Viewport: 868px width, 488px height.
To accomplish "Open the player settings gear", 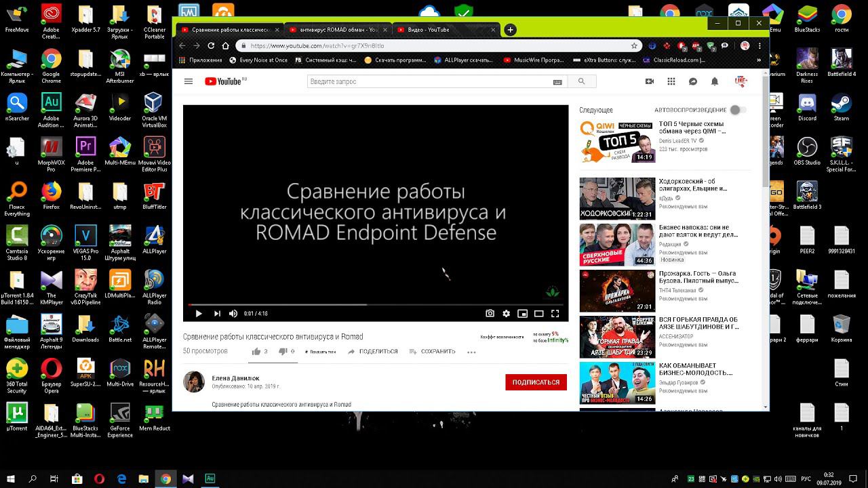I will 507,313.
